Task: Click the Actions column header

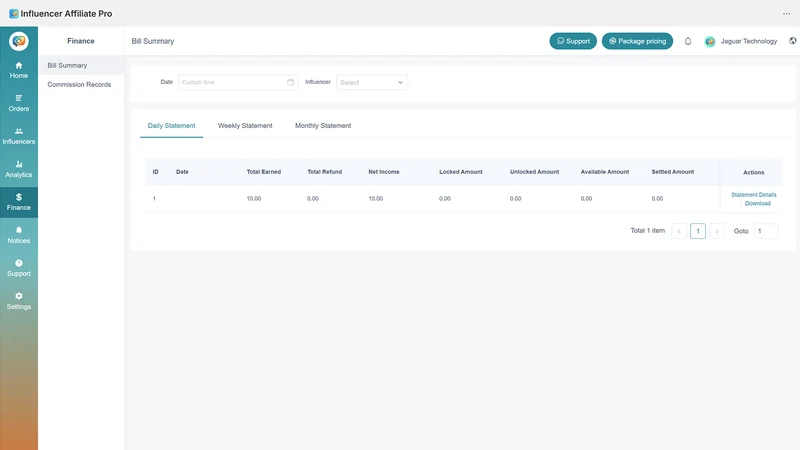Action: coord(754,172)
